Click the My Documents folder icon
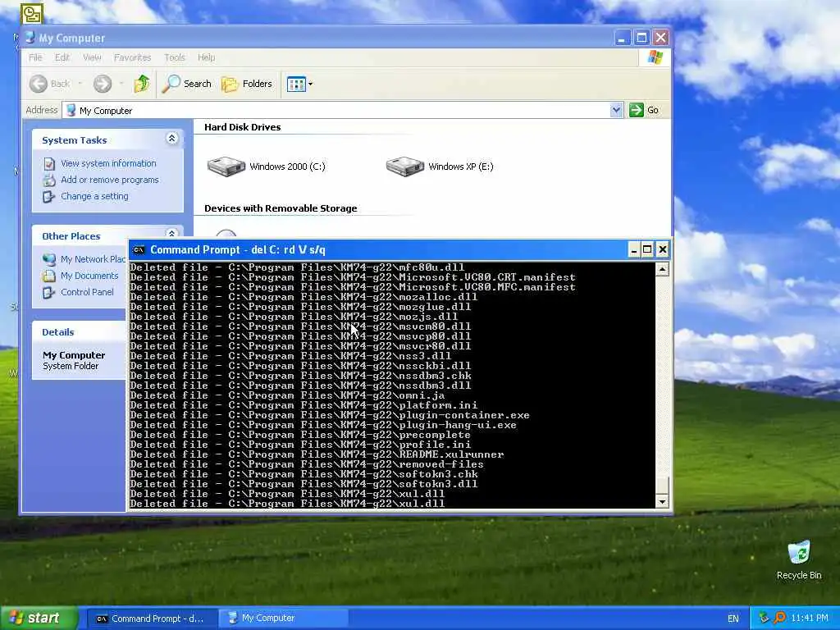The image size is (840, 630). coord(49,276)
